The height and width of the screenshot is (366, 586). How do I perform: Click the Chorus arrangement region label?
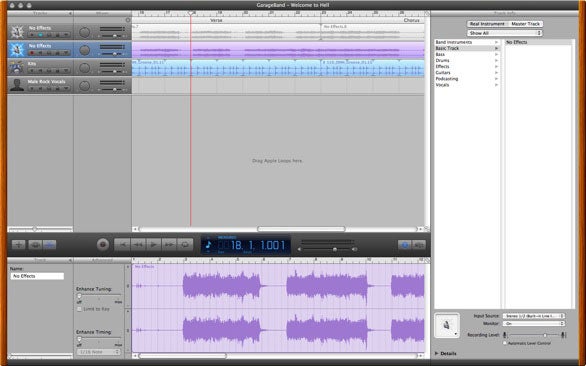point(411,20)
